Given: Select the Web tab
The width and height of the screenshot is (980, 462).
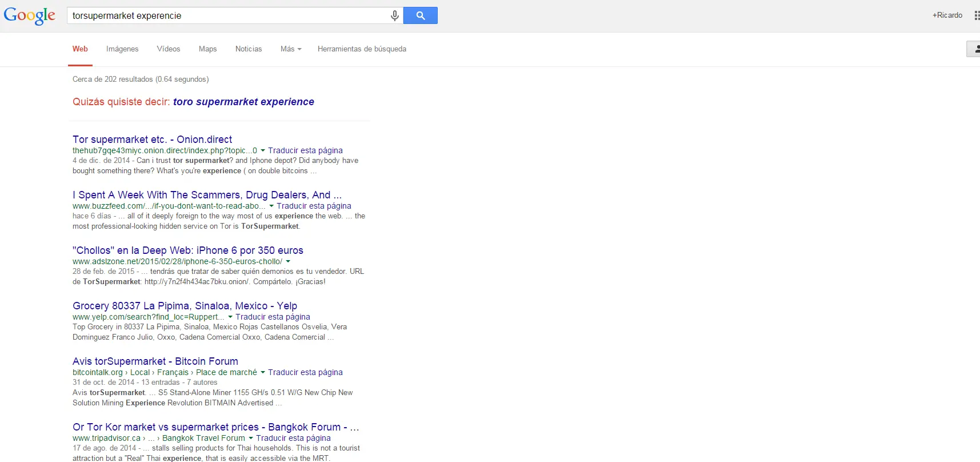Looking at the screenshot, I should (80, 49).
